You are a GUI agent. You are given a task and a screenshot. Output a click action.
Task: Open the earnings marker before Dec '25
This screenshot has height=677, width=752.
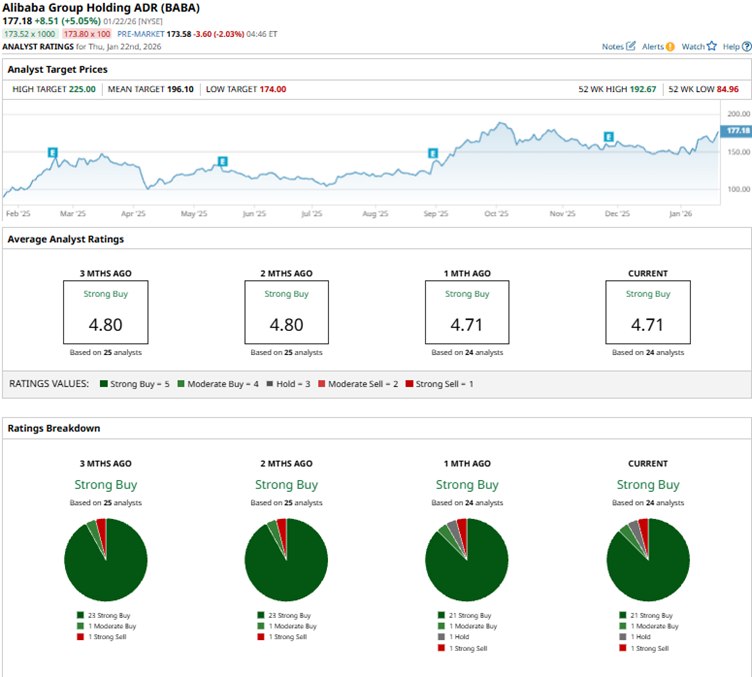click(607, 136)
